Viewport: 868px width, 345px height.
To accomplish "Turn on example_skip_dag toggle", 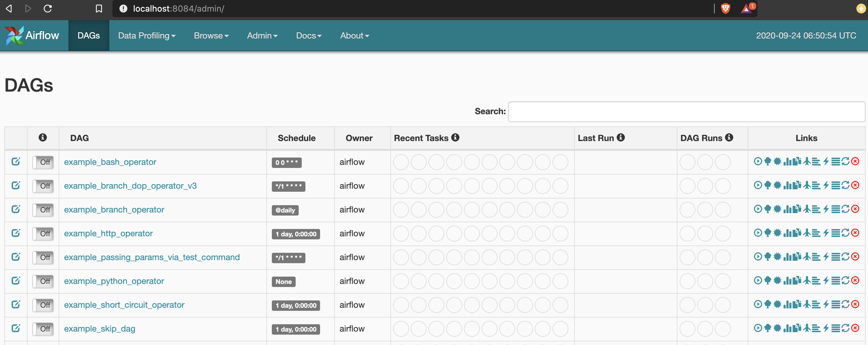I will pyautogui.click(x=43, y=329).
